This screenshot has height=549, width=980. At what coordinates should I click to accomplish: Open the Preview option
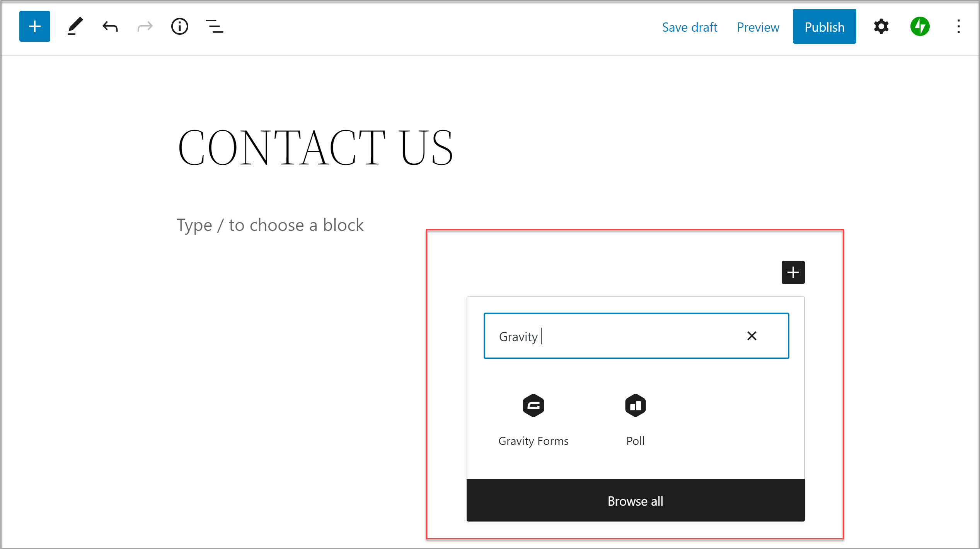point(758,27)
